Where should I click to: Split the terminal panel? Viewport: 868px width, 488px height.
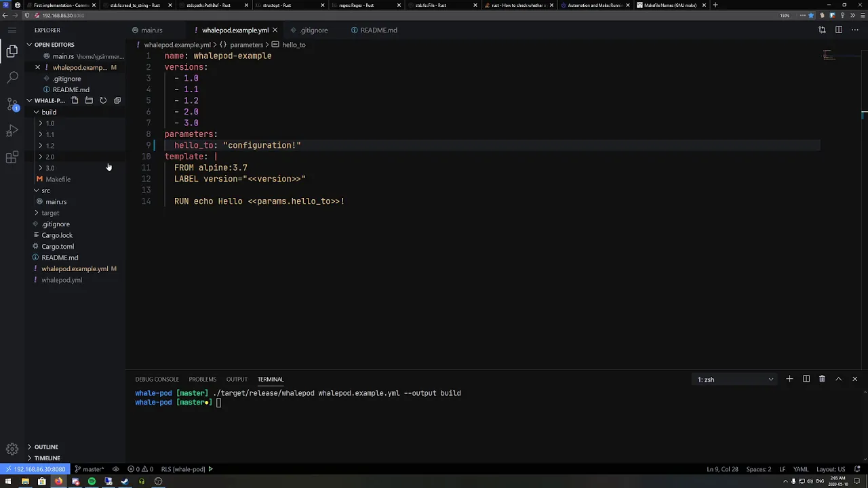(806, 379)
